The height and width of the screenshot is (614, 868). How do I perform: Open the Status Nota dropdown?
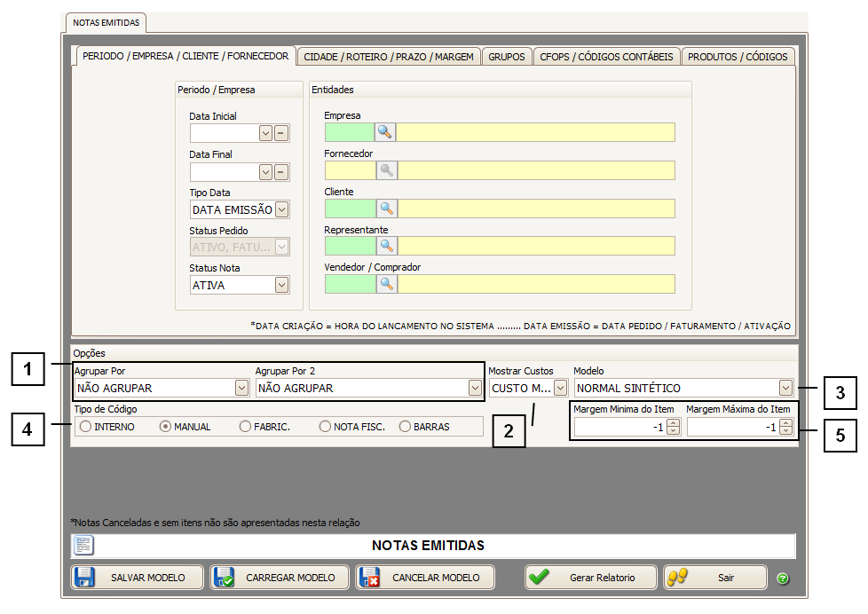(x=281, y=285)
